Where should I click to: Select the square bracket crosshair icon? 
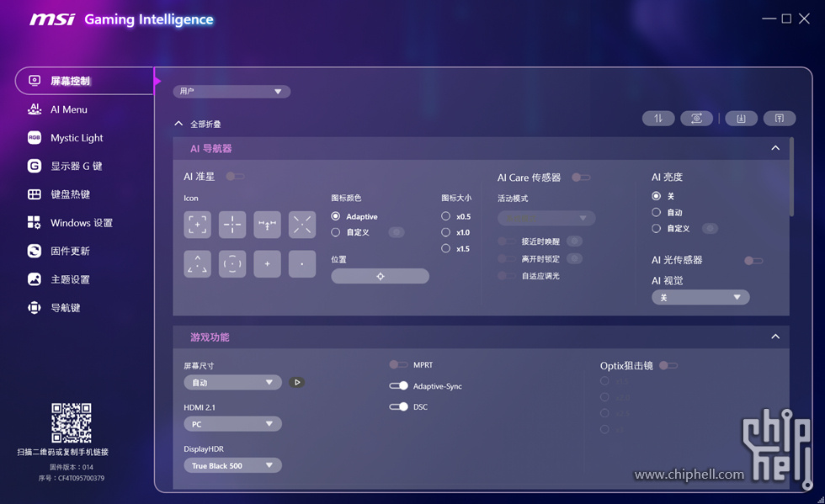tap(198, 225)
